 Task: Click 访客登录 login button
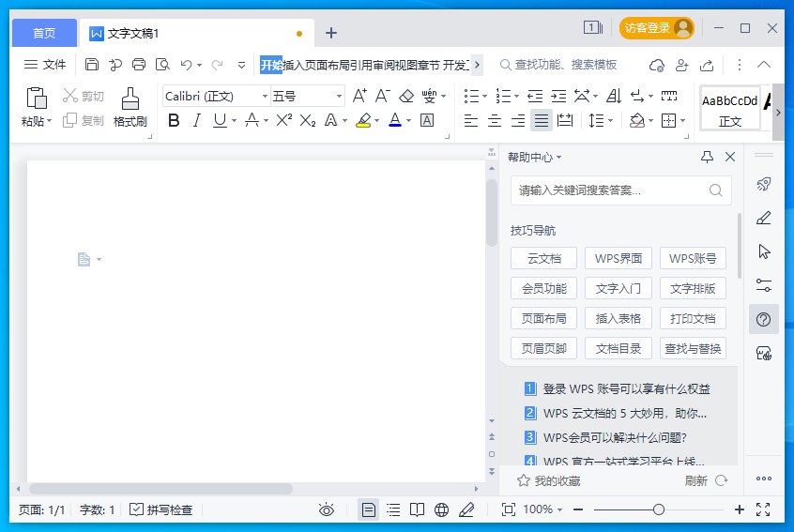click(x=656, y=28)
